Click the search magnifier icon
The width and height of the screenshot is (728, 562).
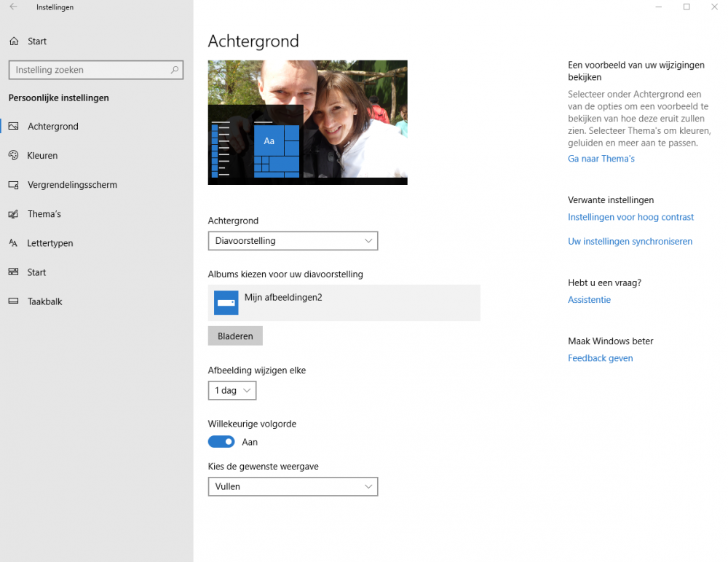(174, 71)
